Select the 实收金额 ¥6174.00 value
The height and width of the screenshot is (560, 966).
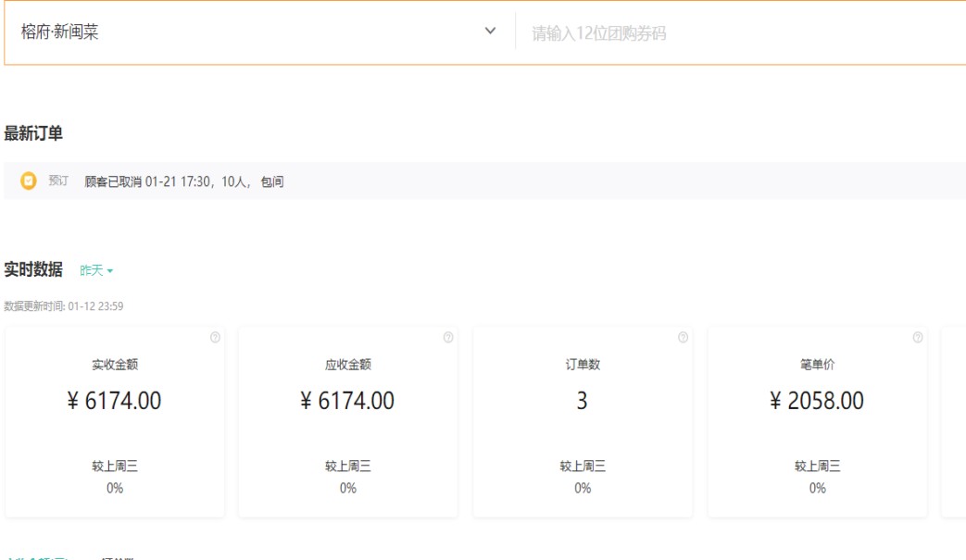click(x=115, y=401)
